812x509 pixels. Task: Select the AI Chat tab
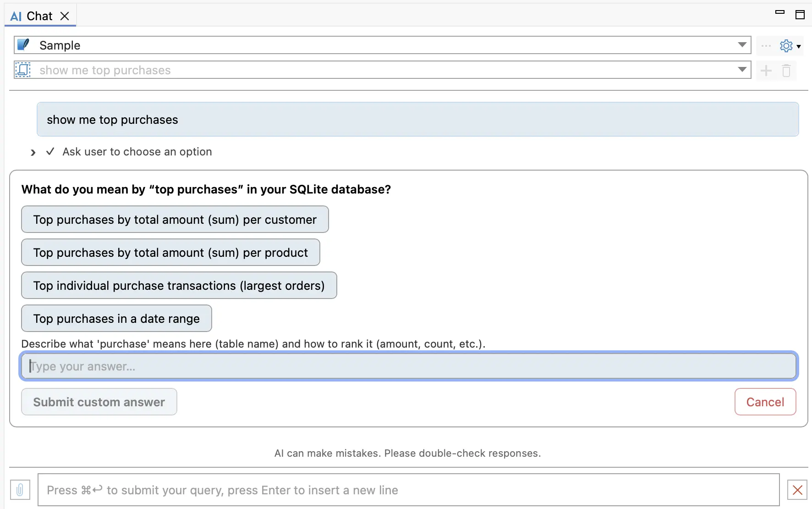click(x=31, y=16)
